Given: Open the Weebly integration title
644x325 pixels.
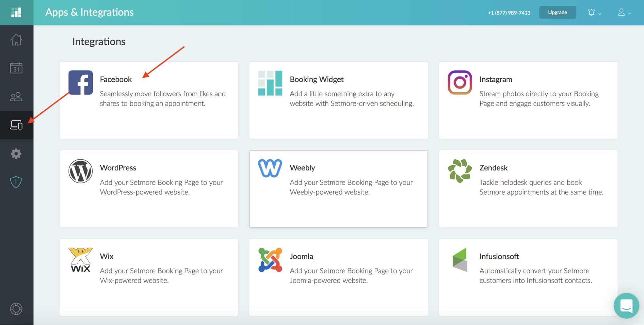Looking at the screenshot, I should click(x=302, y=168).
